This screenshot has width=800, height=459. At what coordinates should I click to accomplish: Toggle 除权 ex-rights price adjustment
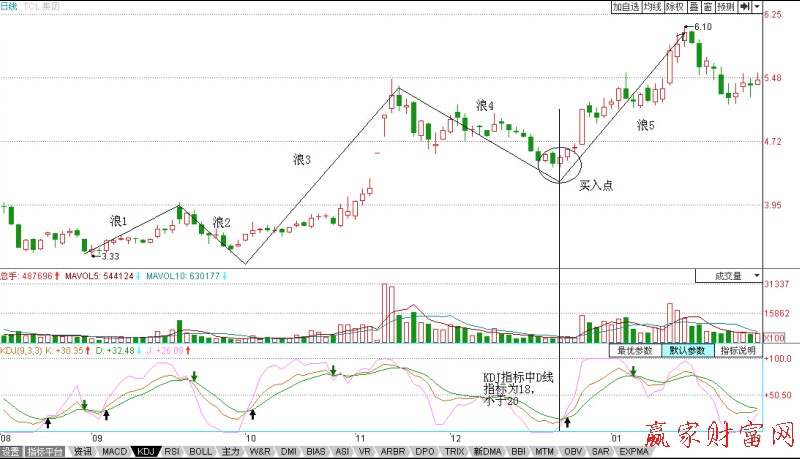[x=675, y=7]
